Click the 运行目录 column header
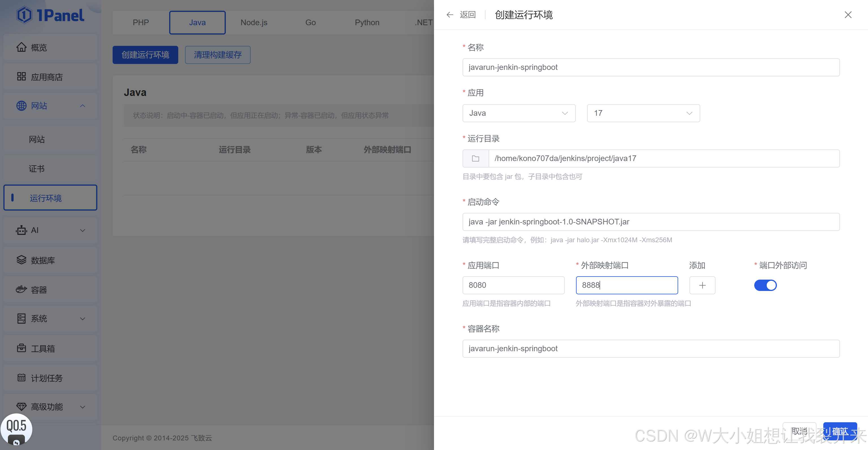Image resolution: width=868 pixels, height=450 pixels. click(235, 149)
